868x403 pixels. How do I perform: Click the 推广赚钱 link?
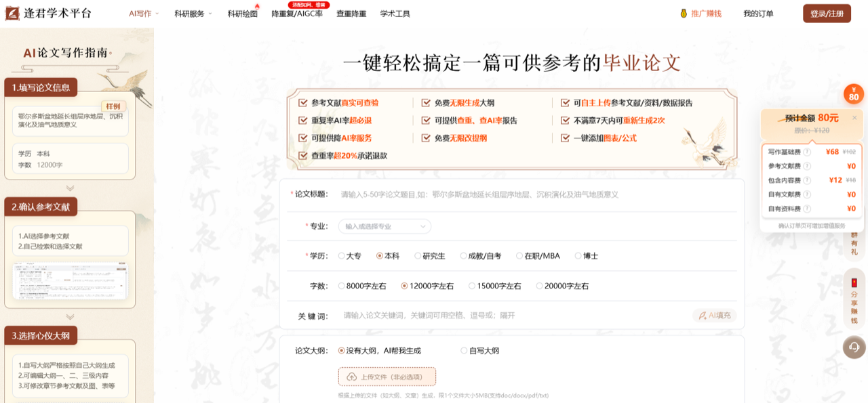point(706,14)
